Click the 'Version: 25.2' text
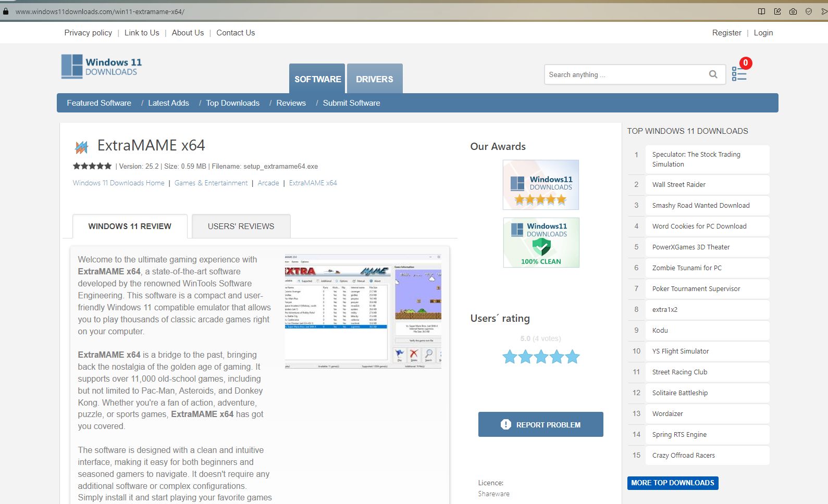 point(139,167)
